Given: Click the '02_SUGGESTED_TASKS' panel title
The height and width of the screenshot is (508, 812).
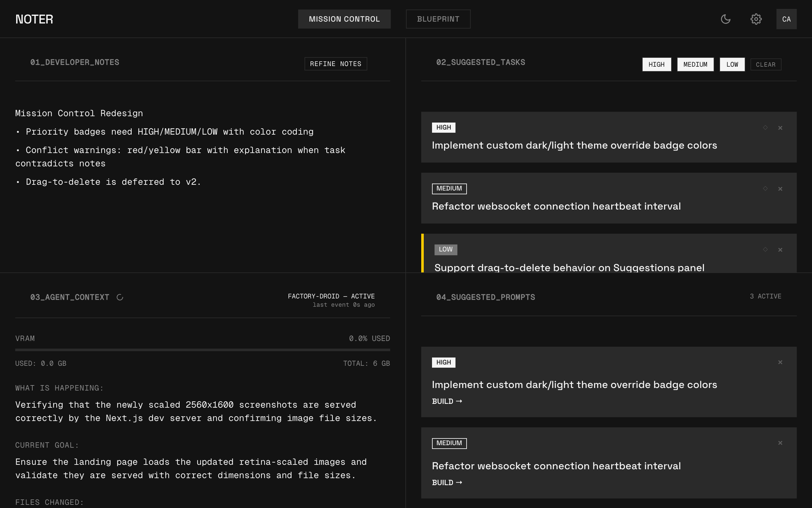Looking at the screenshot, I should click(481, 63).
